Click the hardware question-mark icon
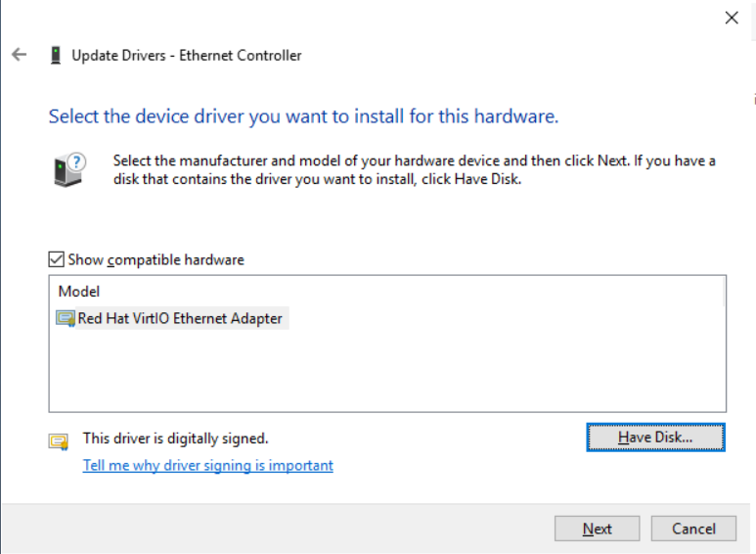Image resolution: width=756 pixels, height=554 pixels. click(x=68, y=168)
